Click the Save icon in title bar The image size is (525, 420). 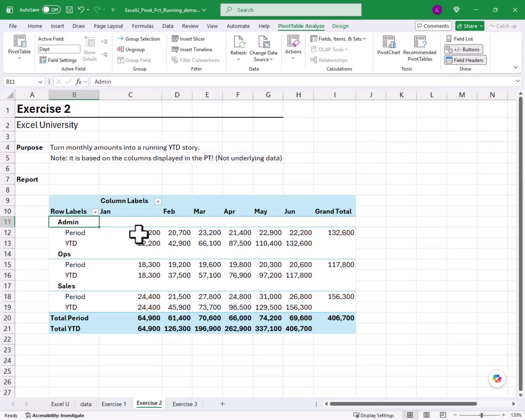(69, 10)
